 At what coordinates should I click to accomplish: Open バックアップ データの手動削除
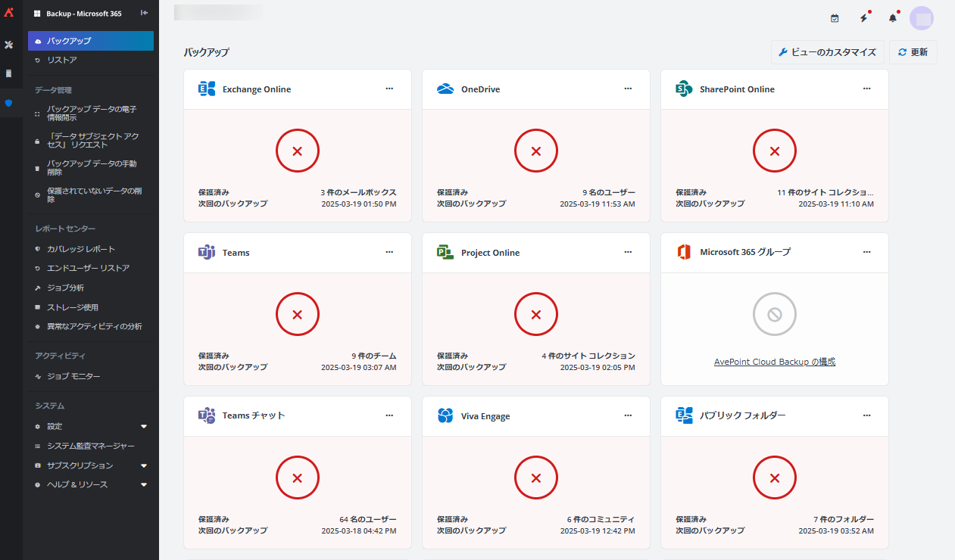point(91,168)
